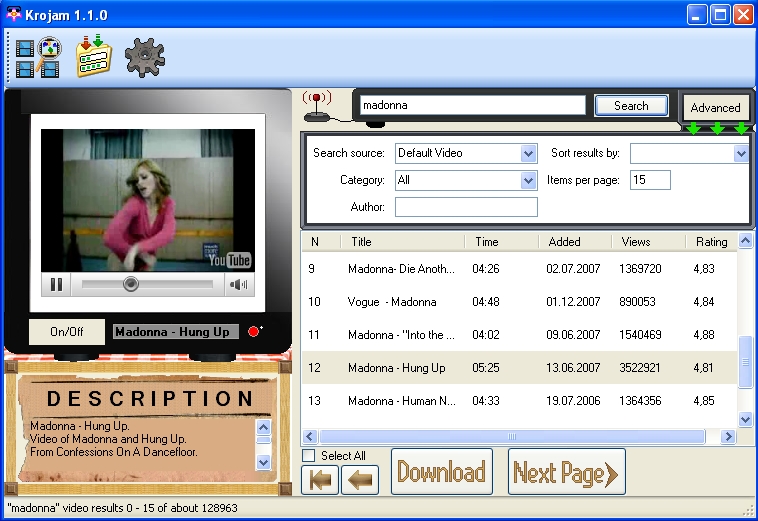Click the antenna transmitter icon
This screenshot has width=758, height=521.
coord(317,106)
